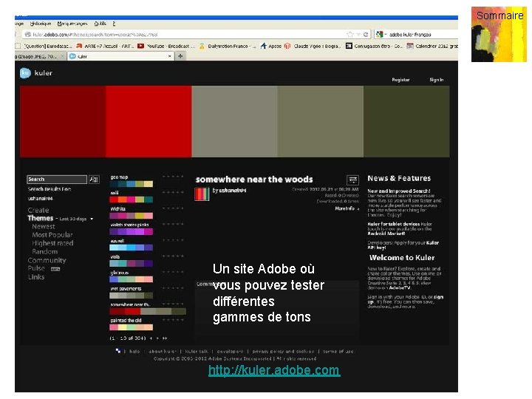
Task: Open the Apsos bookmark
Action: 270,46
